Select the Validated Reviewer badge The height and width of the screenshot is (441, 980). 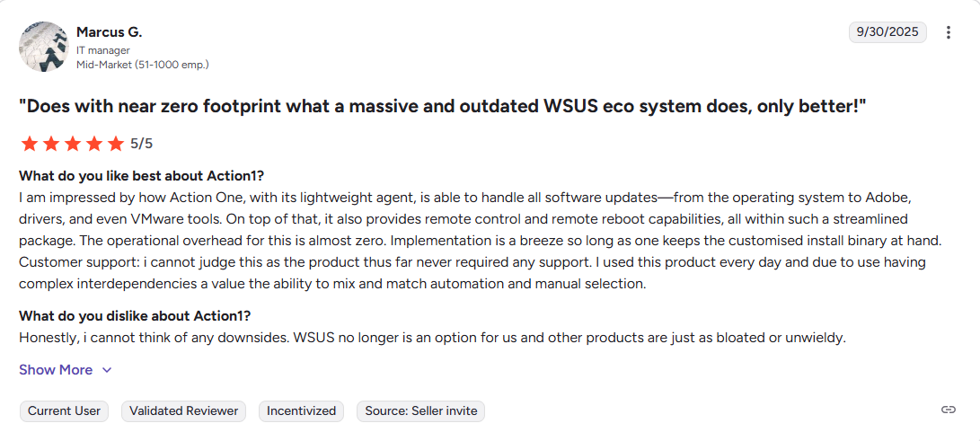click(184, 411)
